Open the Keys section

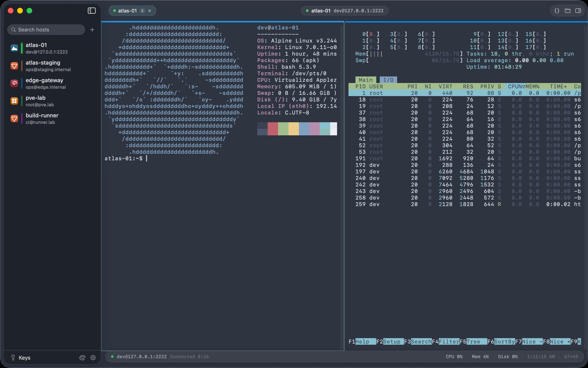(21, 358)
